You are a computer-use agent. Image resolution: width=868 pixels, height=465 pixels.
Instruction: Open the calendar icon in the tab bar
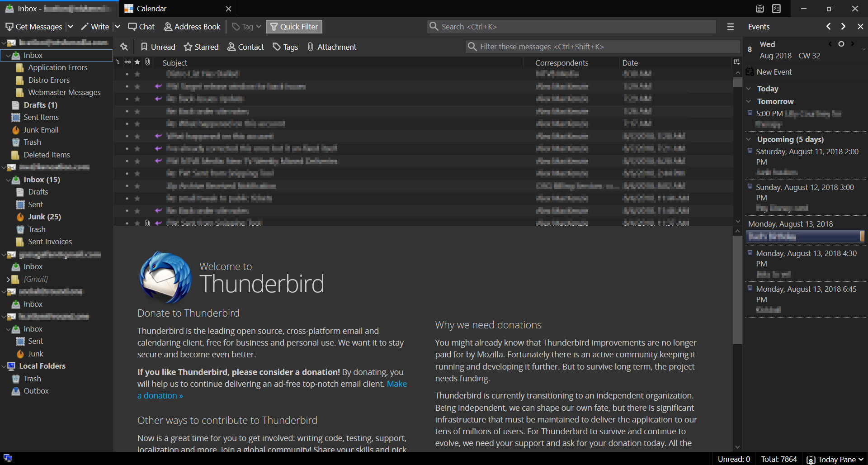pos(760,9)
